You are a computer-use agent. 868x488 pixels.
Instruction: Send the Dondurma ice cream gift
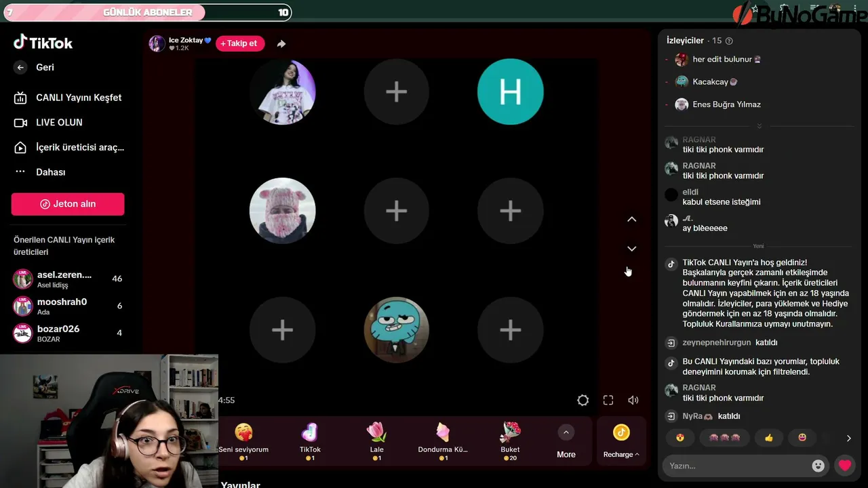pos(443,441)
